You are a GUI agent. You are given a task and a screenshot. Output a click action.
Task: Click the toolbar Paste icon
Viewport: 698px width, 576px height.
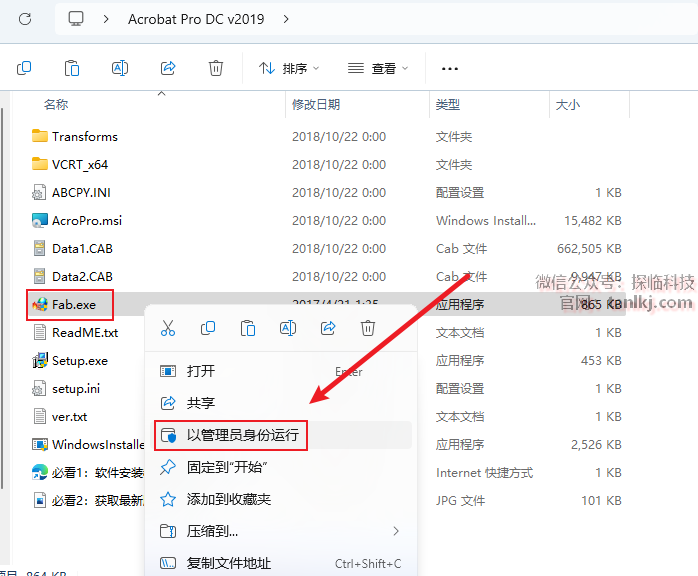click(x=72, y=68)
